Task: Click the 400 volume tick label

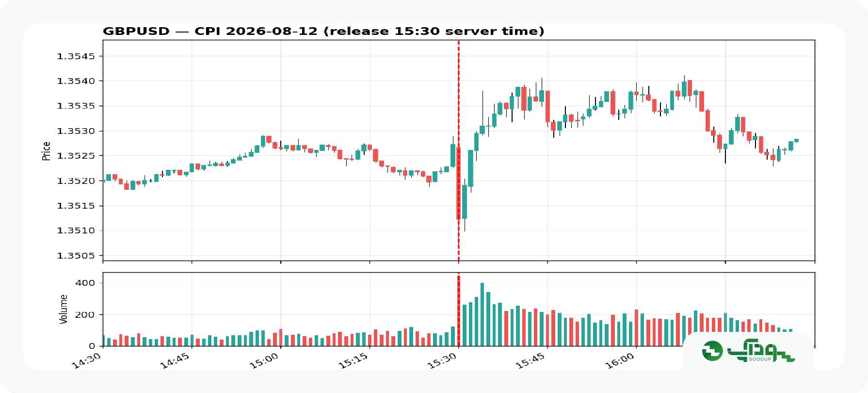Action: click(x=86, y=283)
